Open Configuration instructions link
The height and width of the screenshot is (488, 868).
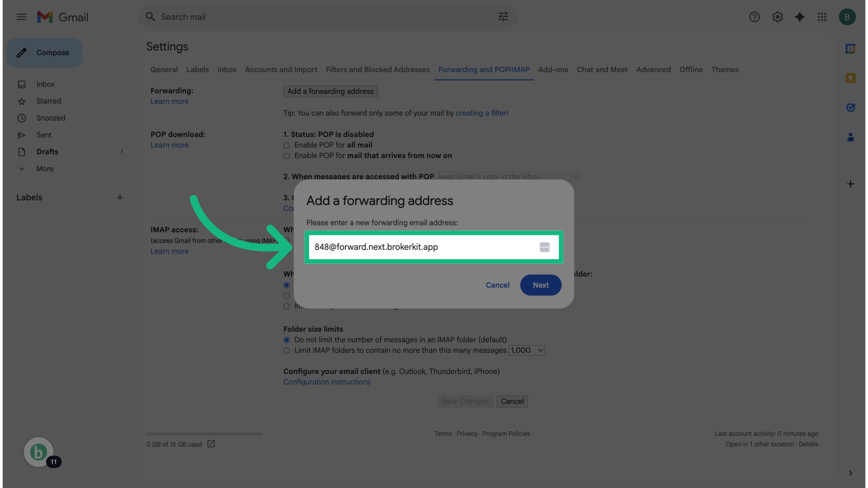click(327, 382)
